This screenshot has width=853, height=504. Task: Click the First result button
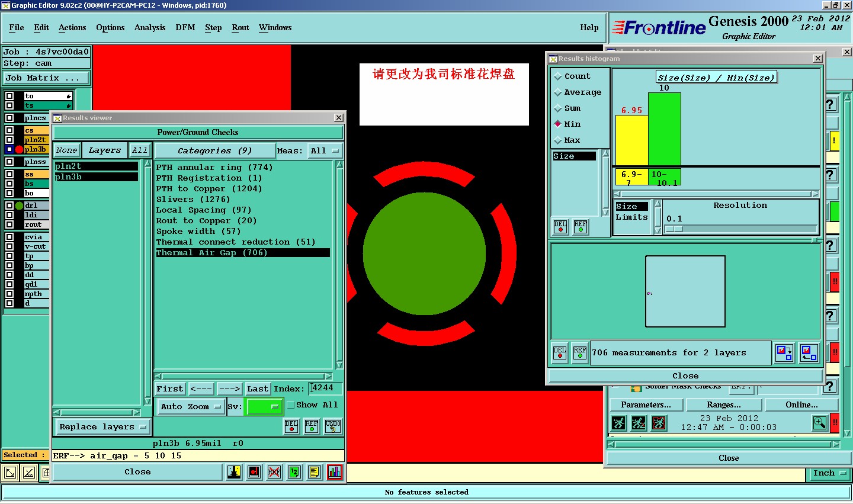tap(170, 389)
